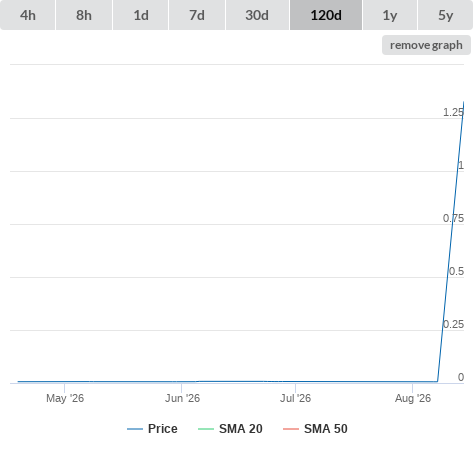Click the blue Price legend line marker
The image size is (474, 455).
click(x=135, y=429)
